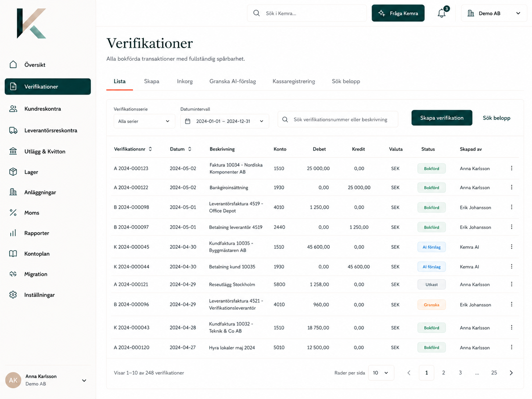Image resolution: width=532 pixels, height=399 pixels.
Task: Click the Utlägg & Kvitton bank icon
Action: click(13, 151)
